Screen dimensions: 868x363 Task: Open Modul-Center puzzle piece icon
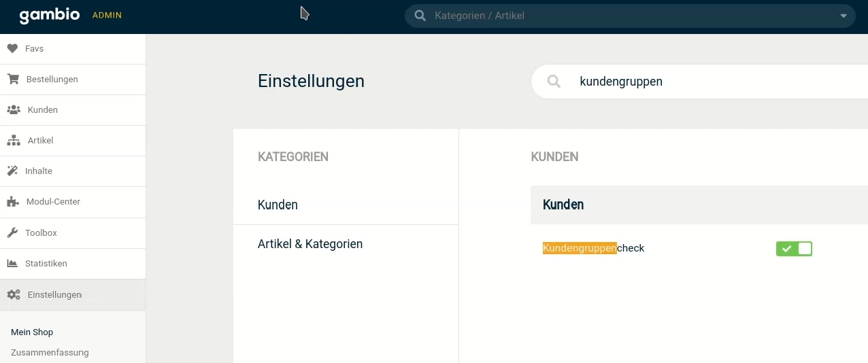pos(13,201)
